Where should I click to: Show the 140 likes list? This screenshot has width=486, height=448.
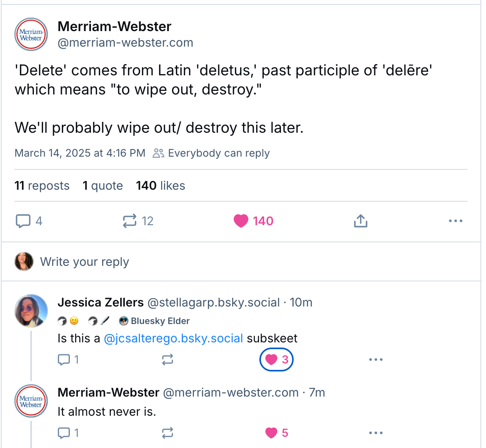[160, 186]
